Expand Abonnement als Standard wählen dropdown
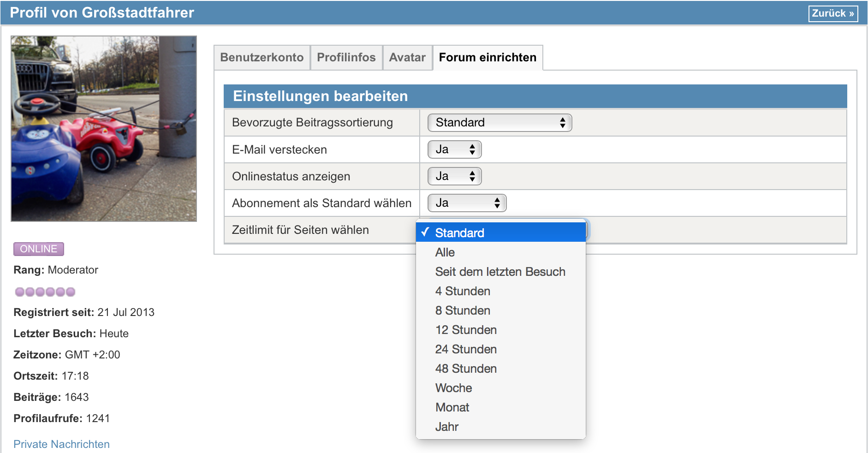The height and width of the screenshot is (453, 868). tap(467, 203)
